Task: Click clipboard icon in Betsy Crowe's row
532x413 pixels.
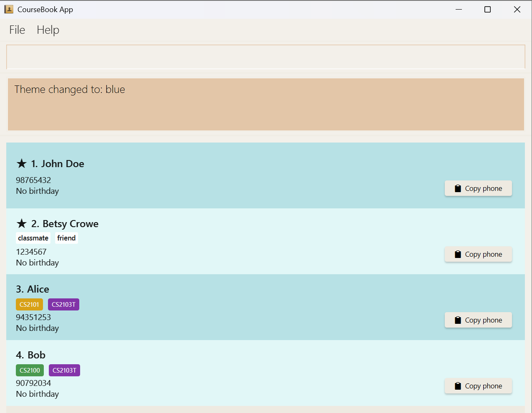Action: [458, 254]
